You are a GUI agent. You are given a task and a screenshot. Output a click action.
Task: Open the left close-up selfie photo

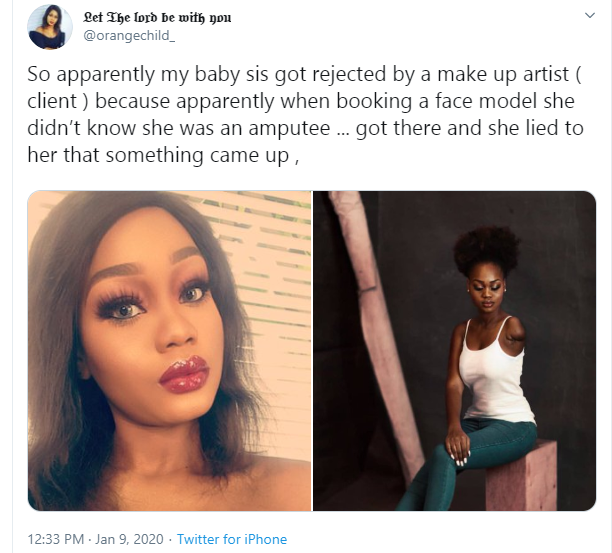click(x=169, y=350)
